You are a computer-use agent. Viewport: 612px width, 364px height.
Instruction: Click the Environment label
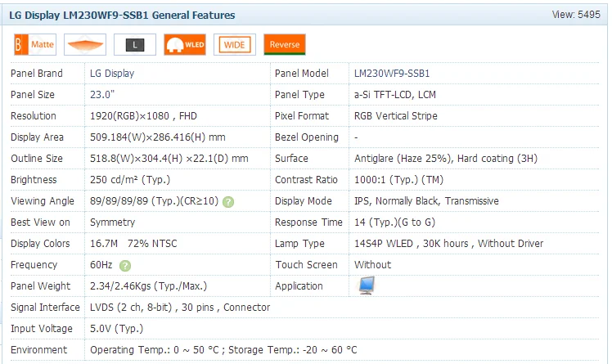[x=39, y=350]
